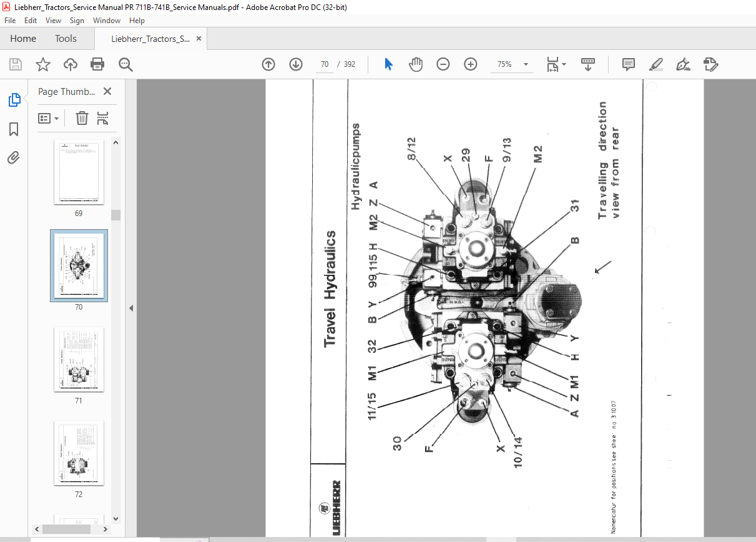
Task: Click the scrolling mode keyboard icon
Action: click(588, 64)
